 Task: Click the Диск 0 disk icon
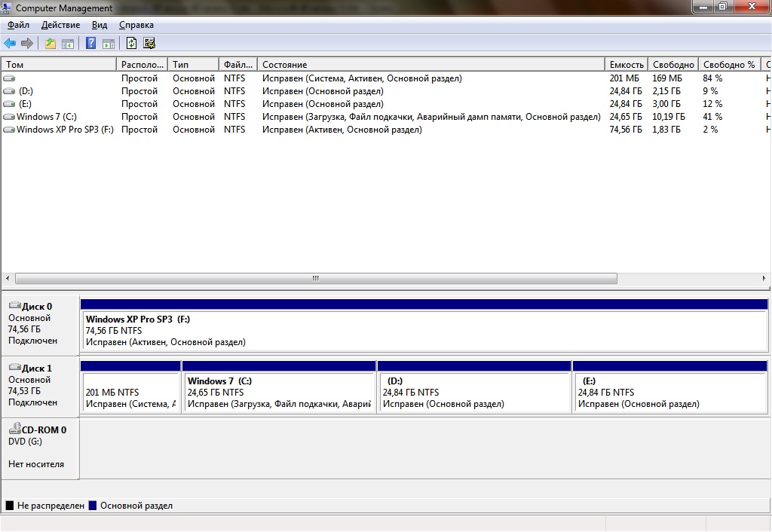coord(15,306)
